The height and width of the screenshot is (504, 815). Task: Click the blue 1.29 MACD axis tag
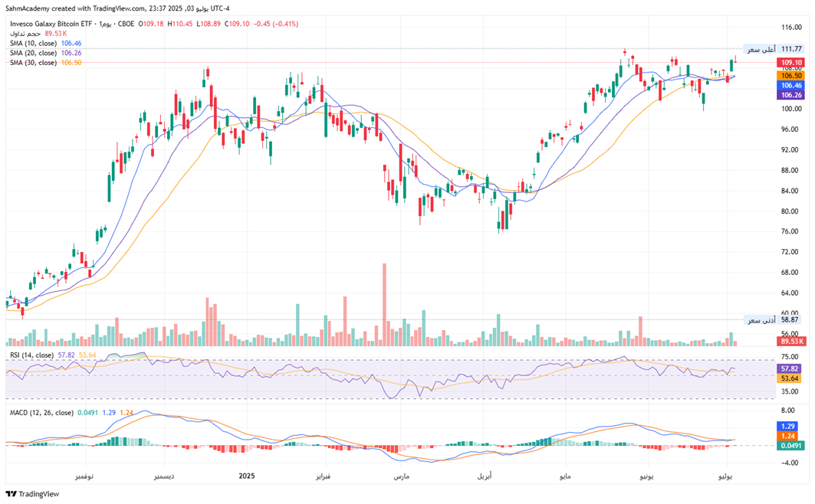[x=788, y=426]
